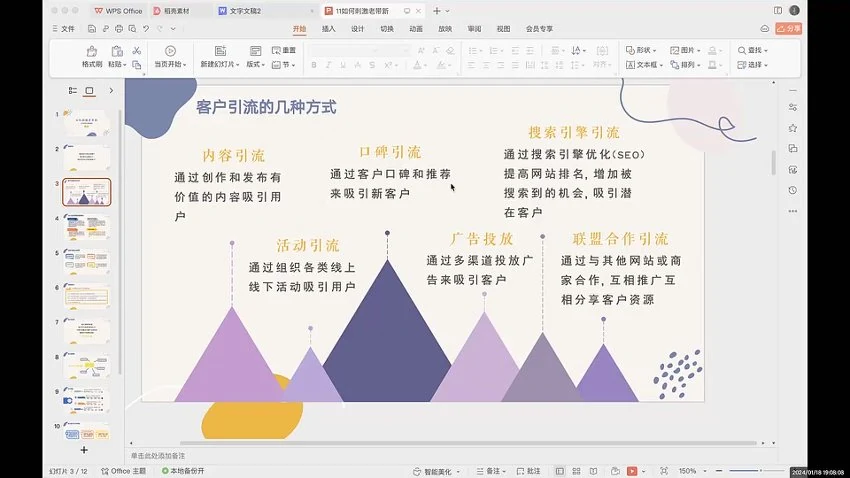This screenshot has height=478, width=850.
Task: Open the Member Exclusive (会员专享) tab
Action: point(539,29)
